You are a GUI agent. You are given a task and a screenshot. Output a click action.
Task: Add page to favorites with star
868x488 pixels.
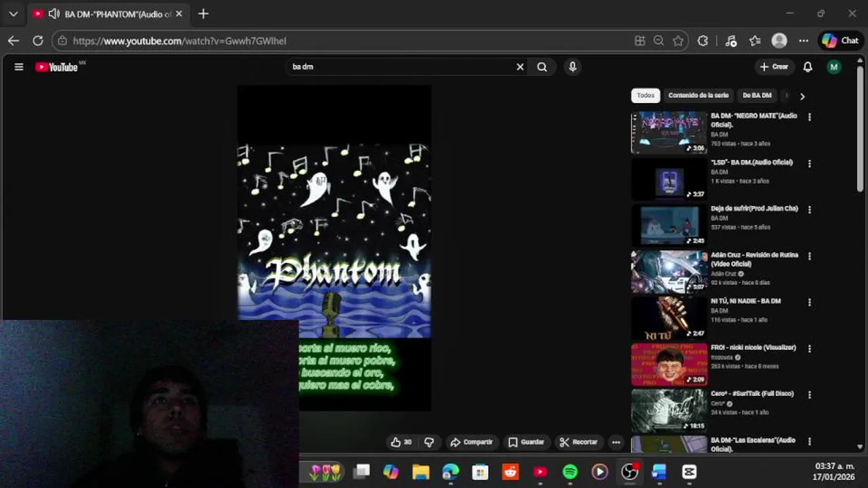tap(677, 41)
